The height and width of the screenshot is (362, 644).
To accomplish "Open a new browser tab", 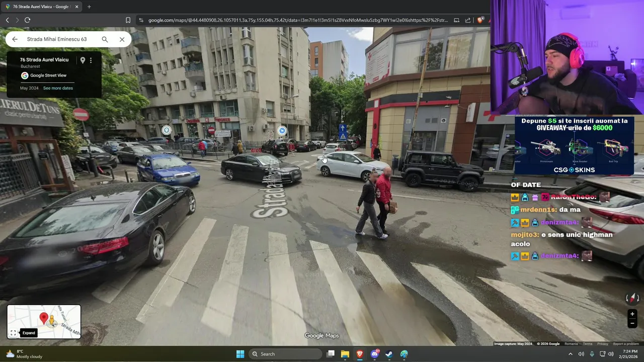I will (89, 7).
